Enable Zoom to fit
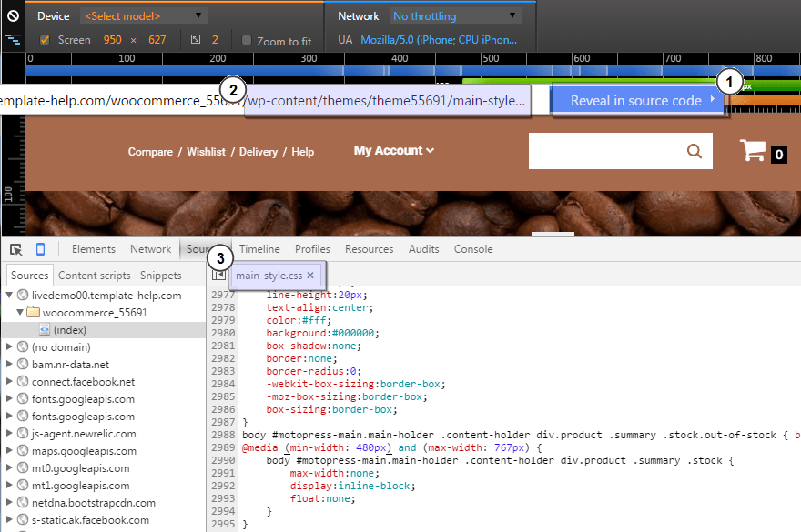 [246, 40]
